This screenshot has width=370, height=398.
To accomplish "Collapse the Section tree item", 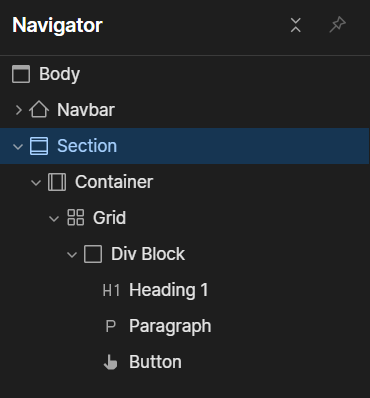I will tap(18, 146).
